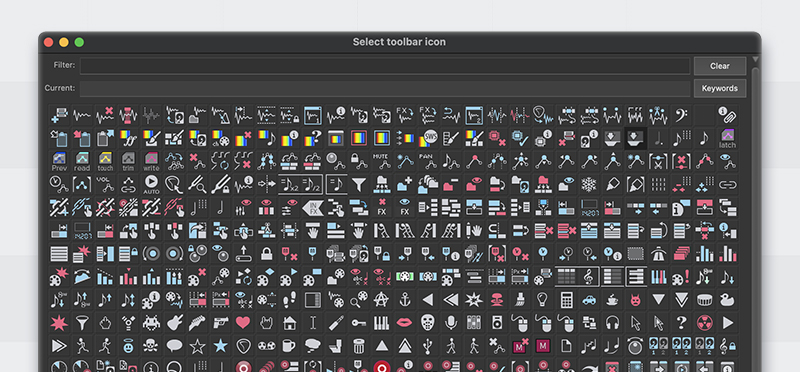Select the automation 'latch' icon

click(x=727, y=138)
